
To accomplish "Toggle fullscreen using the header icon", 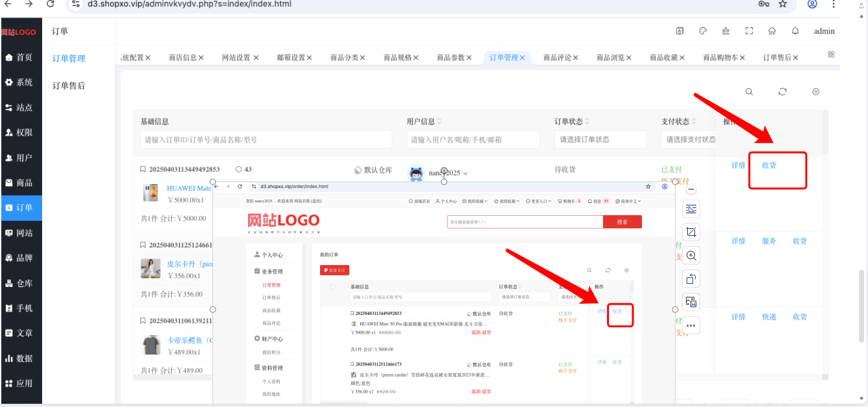I will click(x=749, y=30).
